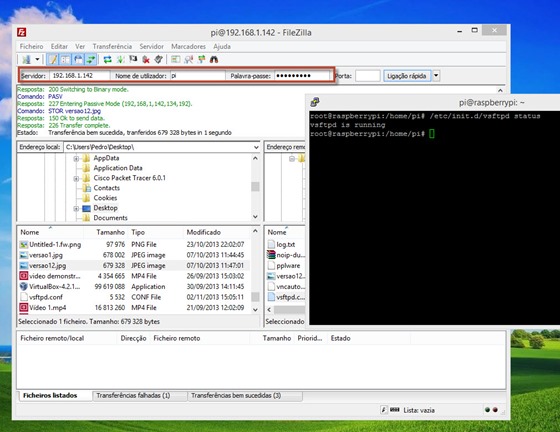Click the Disconnect from server icon
Viewport: 560px width, 432px height.
pos(146,60)
